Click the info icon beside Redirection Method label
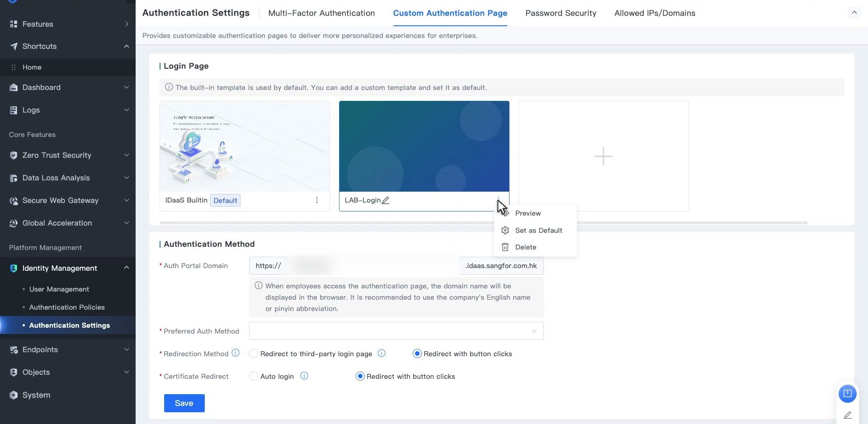Image resolution: width=868 pixels, height=424 pixels. (236, 353)
